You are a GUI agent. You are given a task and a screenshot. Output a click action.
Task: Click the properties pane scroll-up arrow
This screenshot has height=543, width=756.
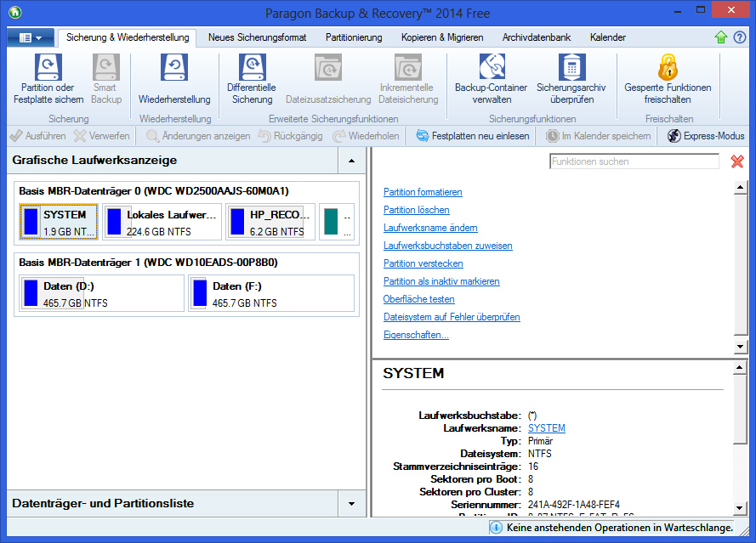(x=740, y=368)
